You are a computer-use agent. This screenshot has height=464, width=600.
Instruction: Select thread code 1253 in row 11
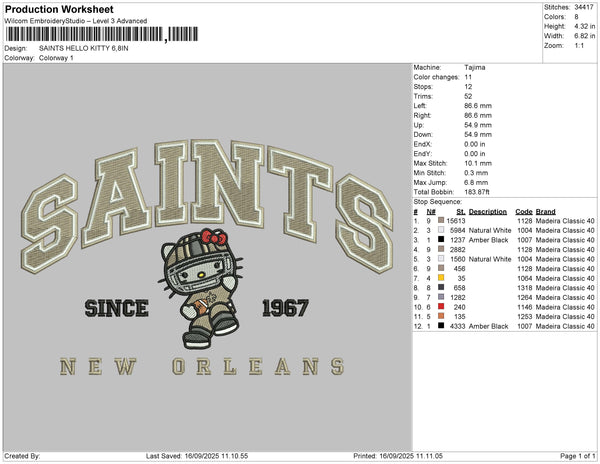click(525, 317)
